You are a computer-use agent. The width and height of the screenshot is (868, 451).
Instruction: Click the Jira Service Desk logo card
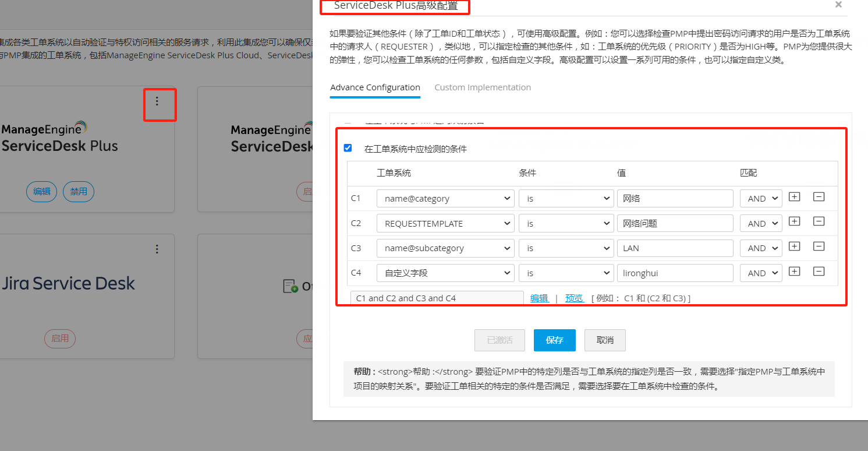point(68,284)
